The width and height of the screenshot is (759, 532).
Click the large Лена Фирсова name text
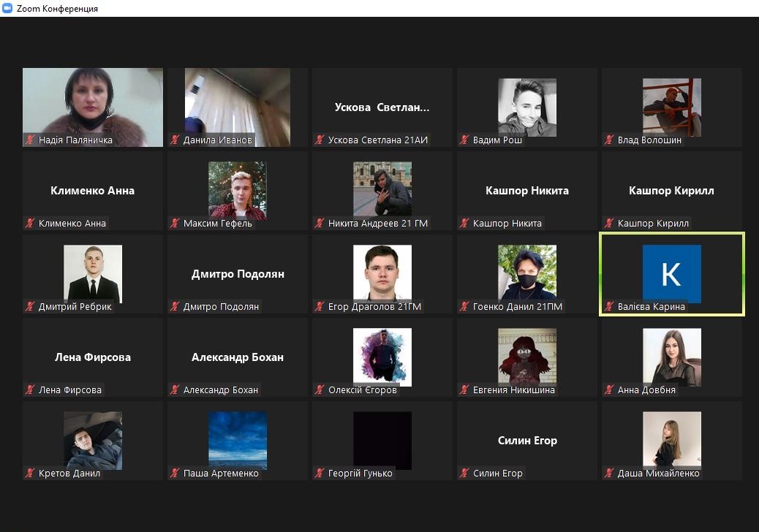click(92, 357)
